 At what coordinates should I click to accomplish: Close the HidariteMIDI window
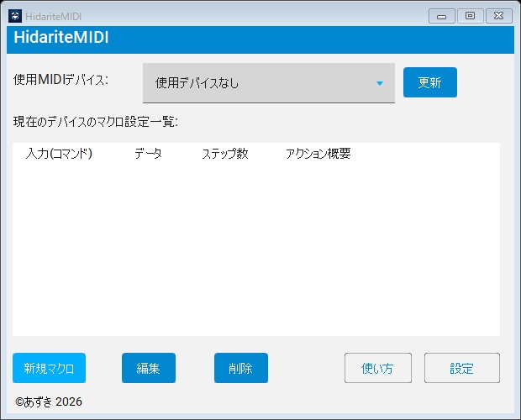tap(499, 16)
